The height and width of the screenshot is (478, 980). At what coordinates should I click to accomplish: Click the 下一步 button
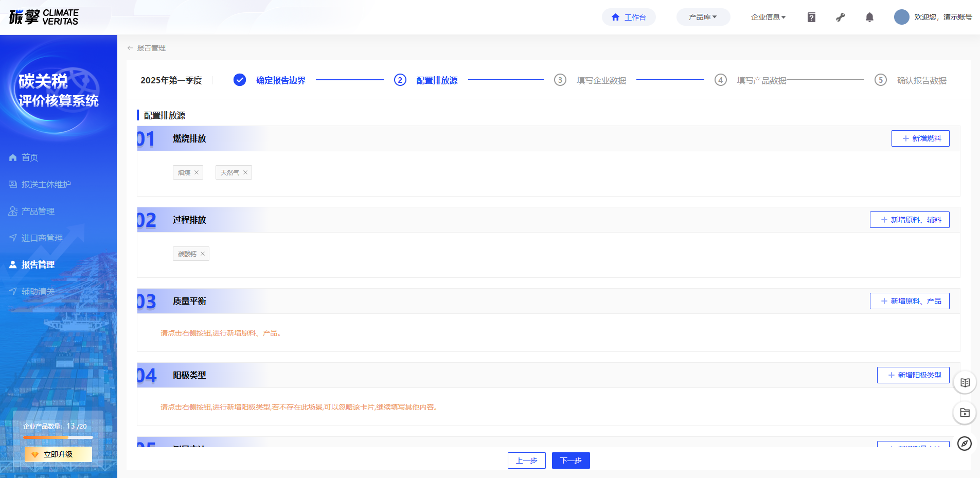(x=571, y=461)
